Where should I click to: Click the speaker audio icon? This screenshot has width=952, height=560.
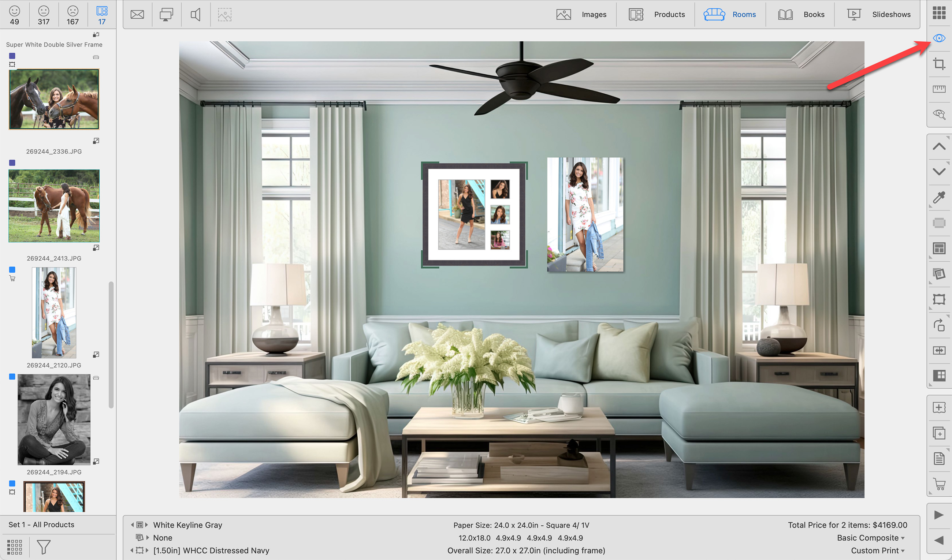[195, 14]
